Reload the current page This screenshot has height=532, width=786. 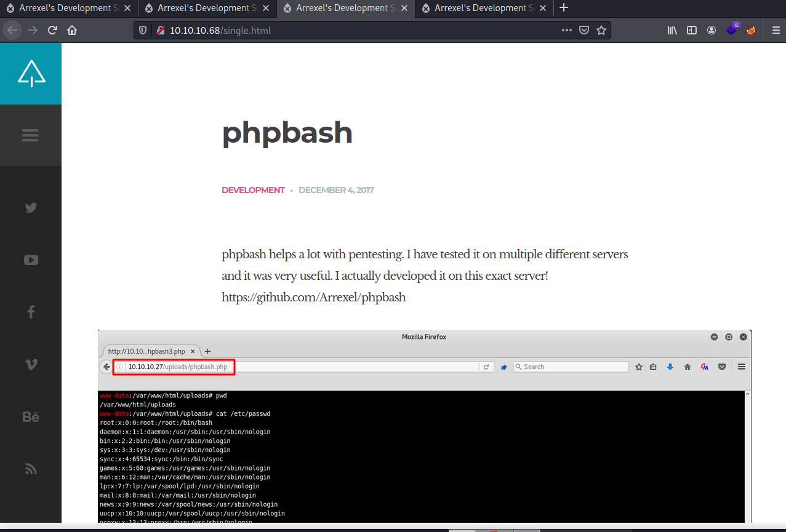tap(52, 30)
